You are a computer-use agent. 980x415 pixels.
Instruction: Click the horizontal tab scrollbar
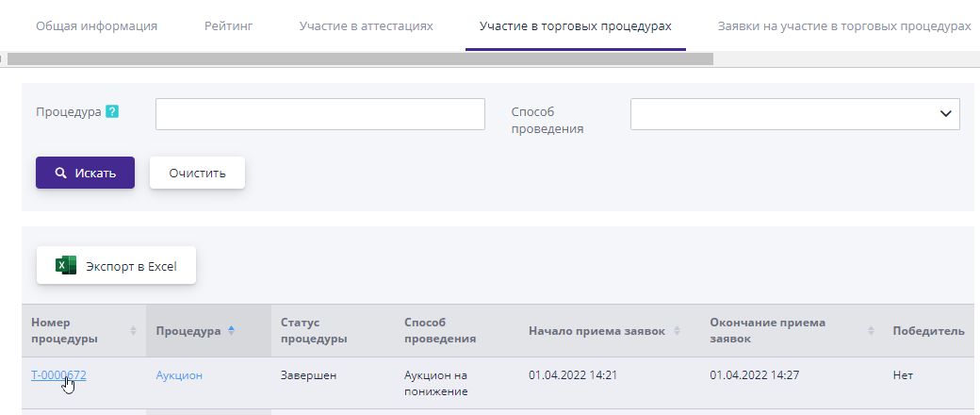tap(358, 58)
